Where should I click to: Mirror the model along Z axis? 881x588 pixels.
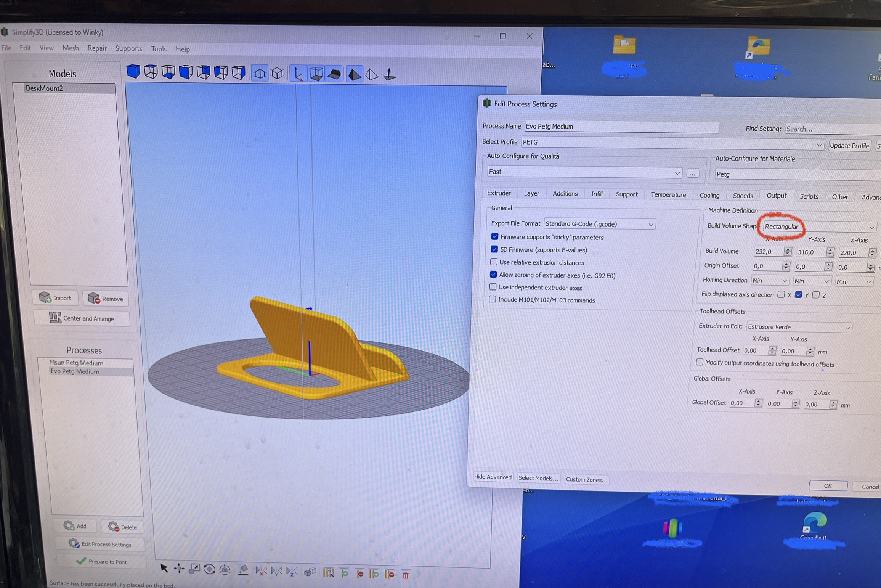click(x=292, y=572)
